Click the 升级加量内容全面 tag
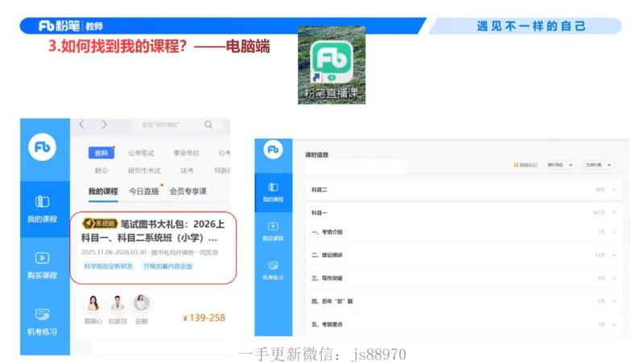 (167, 266)
